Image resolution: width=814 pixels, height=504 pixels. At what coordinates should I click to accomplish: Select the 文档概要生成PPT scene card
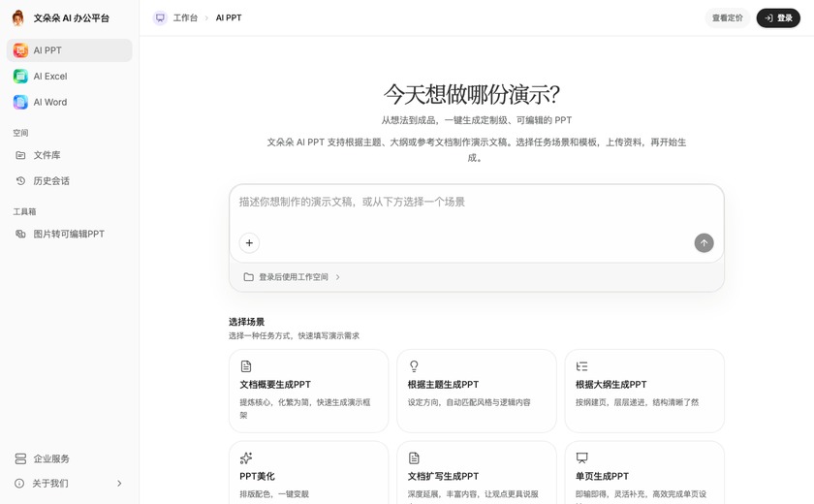tap(308, 391)
